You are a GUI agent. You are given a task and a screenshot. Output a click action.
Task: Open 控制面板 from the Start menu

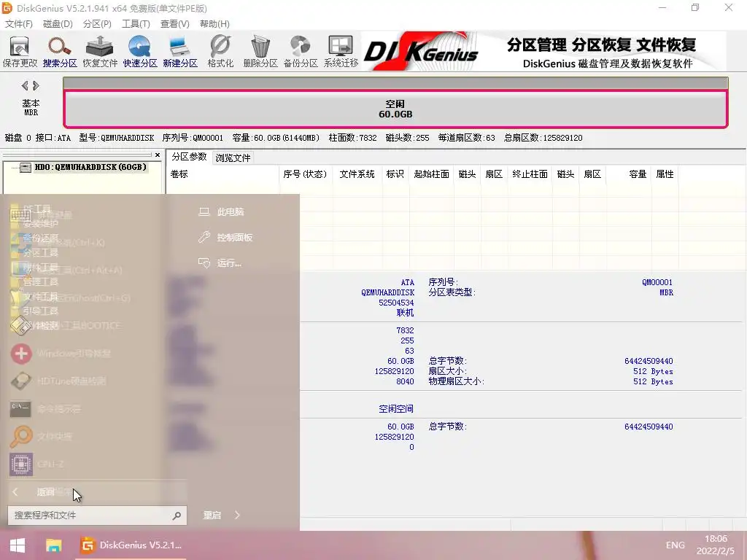[234, 237]
